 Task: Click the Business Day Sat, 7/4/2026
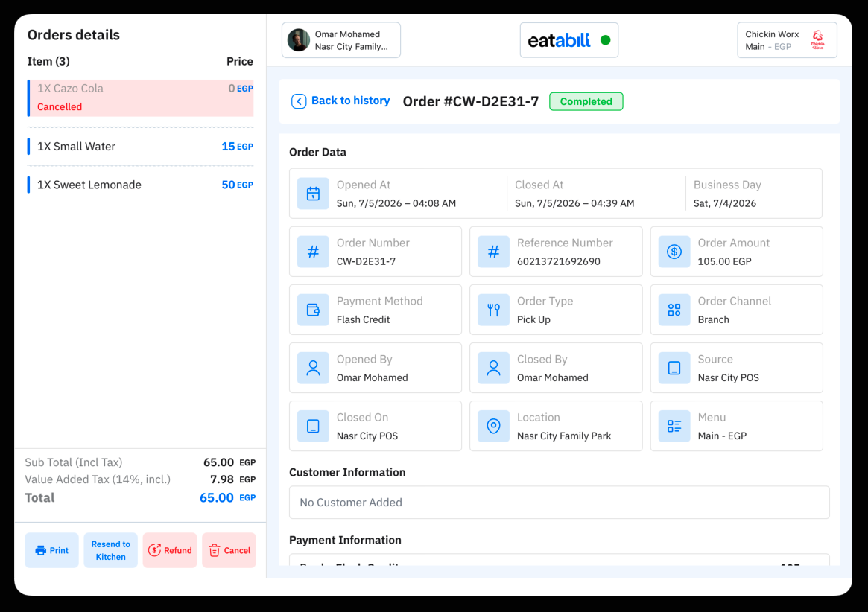point(725,203)
